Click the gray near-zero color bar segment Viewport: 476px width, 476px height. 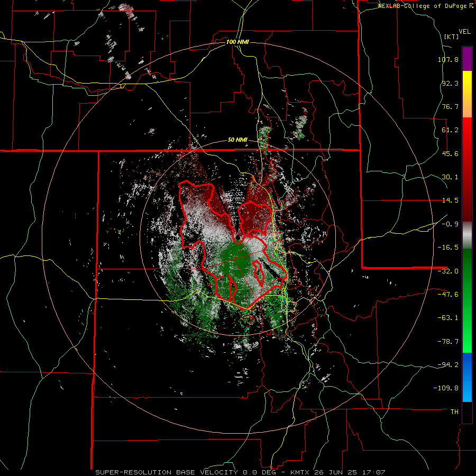point(467,235)
